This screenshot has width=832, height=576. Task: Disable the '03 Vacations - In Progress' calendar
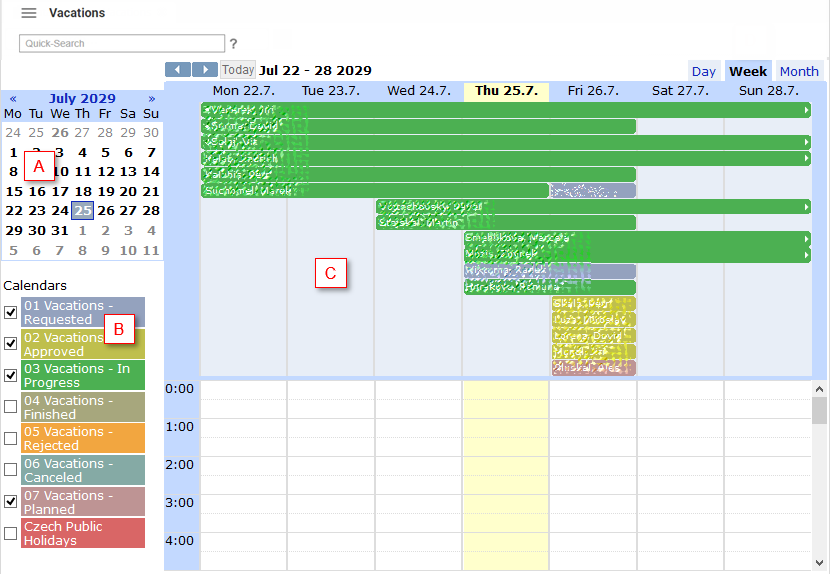(x=10, y=377)
